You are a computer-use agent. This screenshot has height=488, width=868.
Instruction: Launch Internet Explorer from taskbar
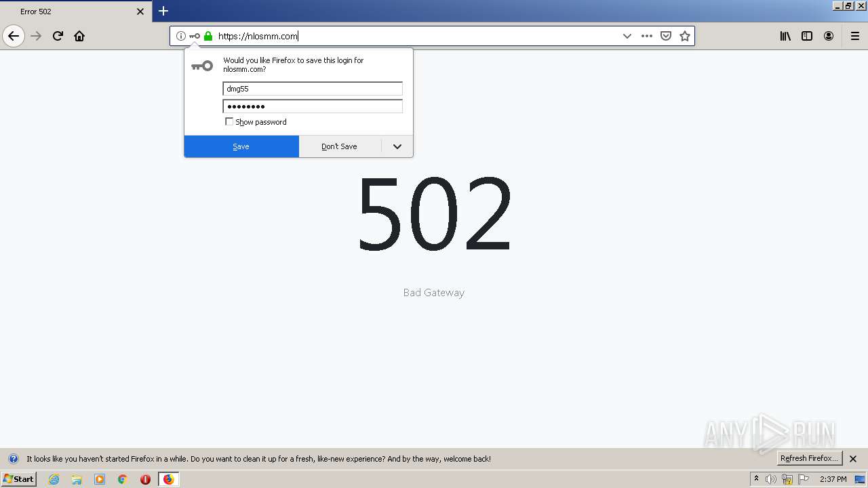click(54, 479)
